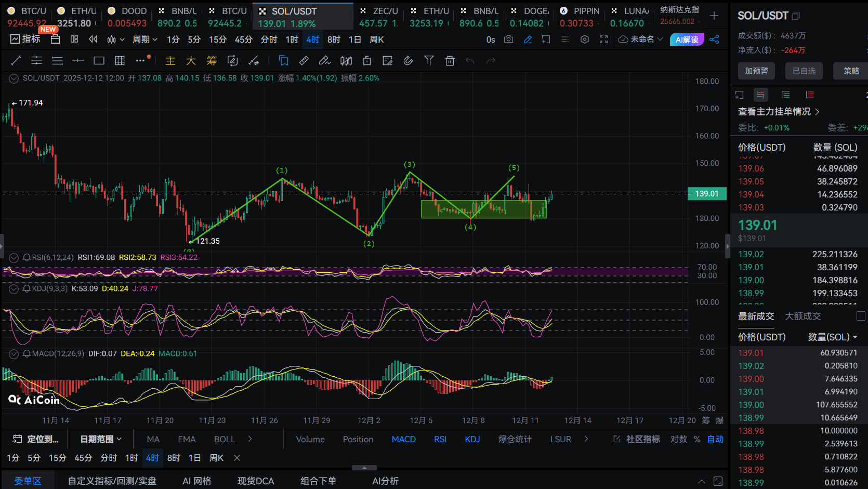This screenshot has height=489, width=868.
Task: Toggle the 大额成交 checkbox
Action: tap(861, 316)
